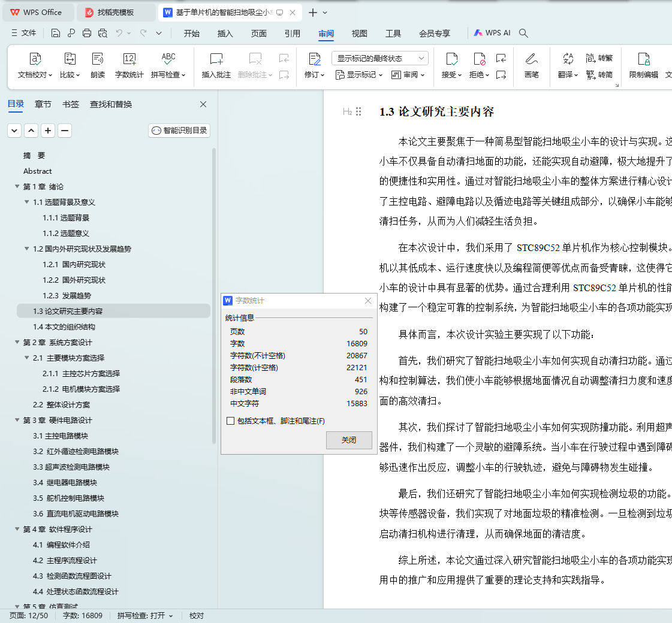Collapse the 第2章 系统方案设计 node
This screenshot has width=672, height=623.
[17, 342]
